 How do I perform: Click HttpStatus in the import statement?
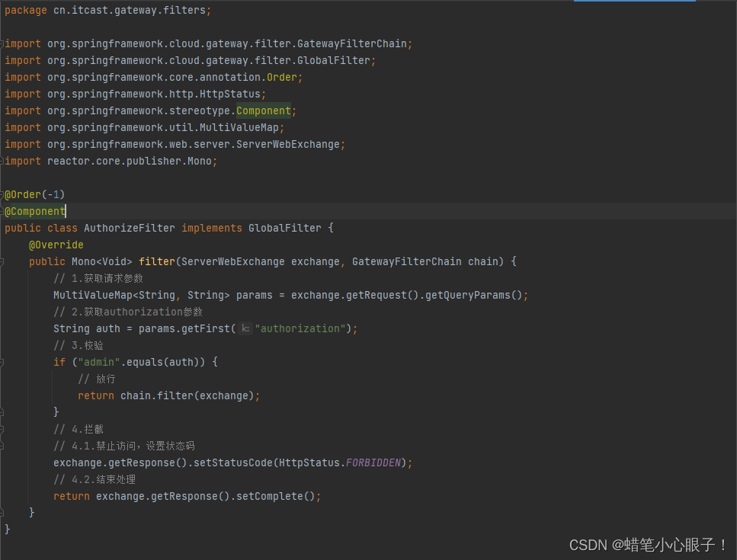tap(230, 94)
